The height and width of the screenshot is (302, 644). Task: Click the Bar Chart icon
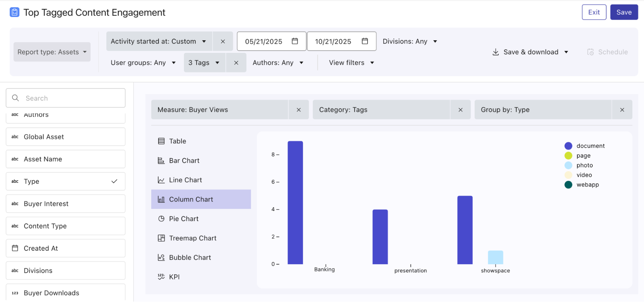(x=161, y=160)
